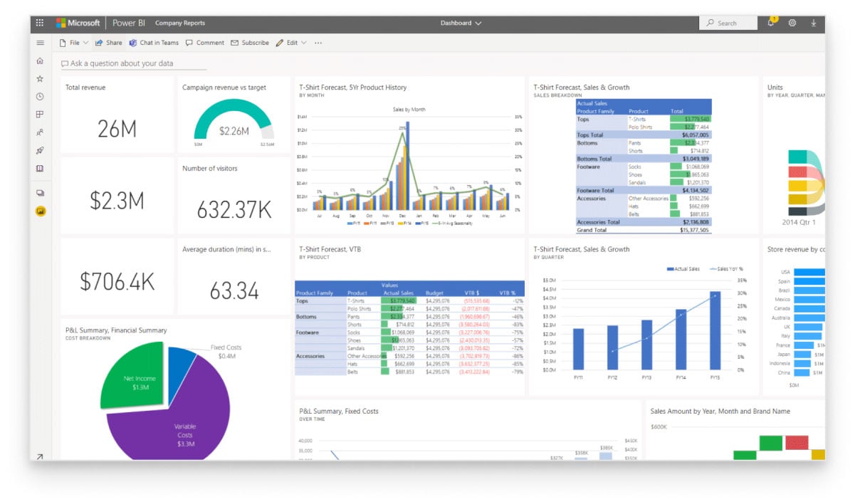This screenshot has width=855, height=504.
Task: Collapse the hamburger navigation pane
Action: (x=40, y=43)
